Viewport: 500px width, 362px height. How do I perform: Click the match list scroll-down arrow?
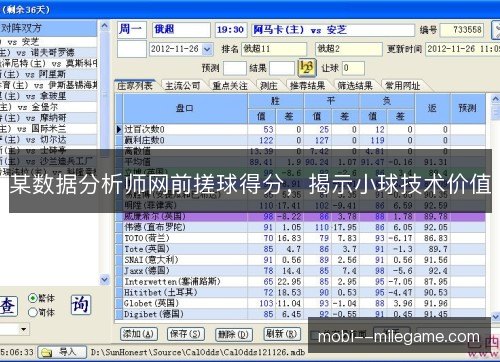[x=104, y=279]
